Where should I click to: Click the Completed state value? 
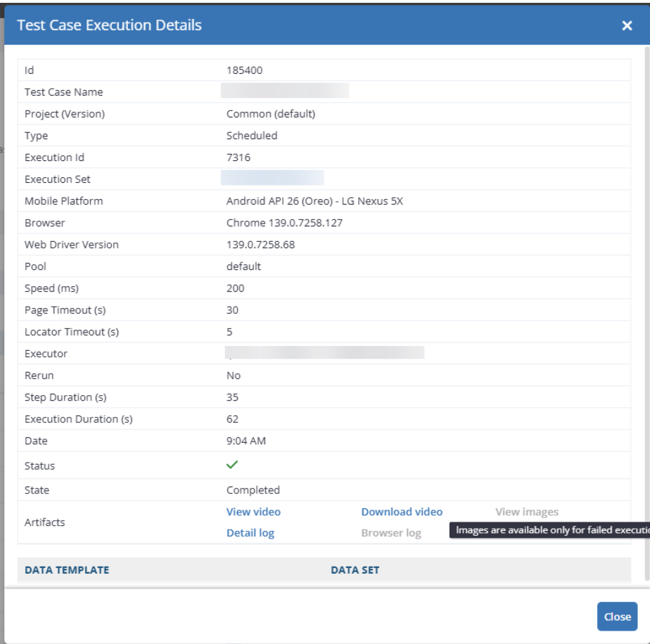pos(253,490)
